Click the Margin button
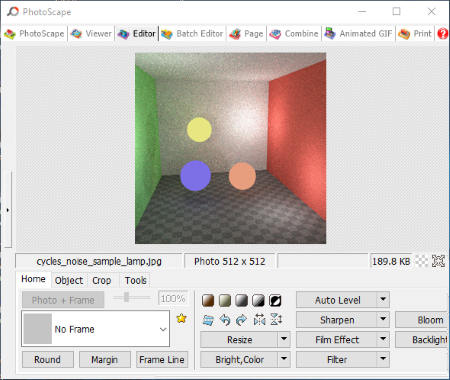 pyautogui.click(x=105, y=360)
